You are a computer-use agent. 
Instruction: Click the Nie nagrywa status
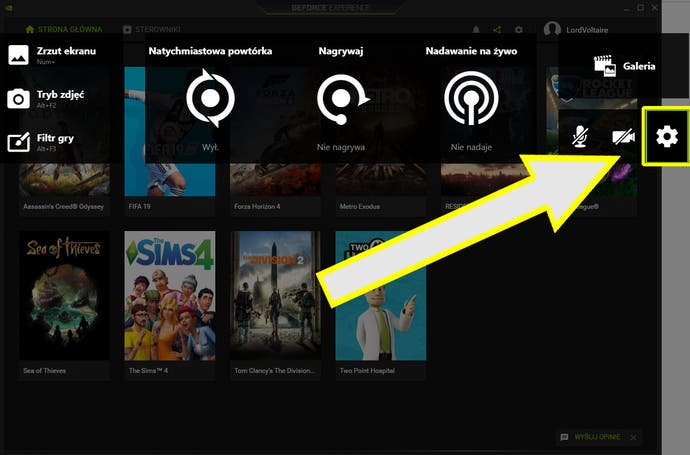tap(341, 147)
